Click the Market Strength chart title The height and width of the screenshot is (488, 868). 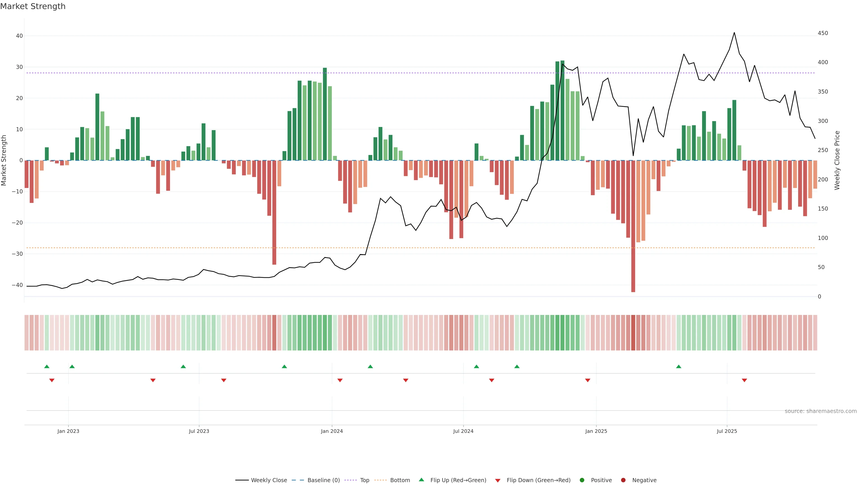tap(33, 6)
